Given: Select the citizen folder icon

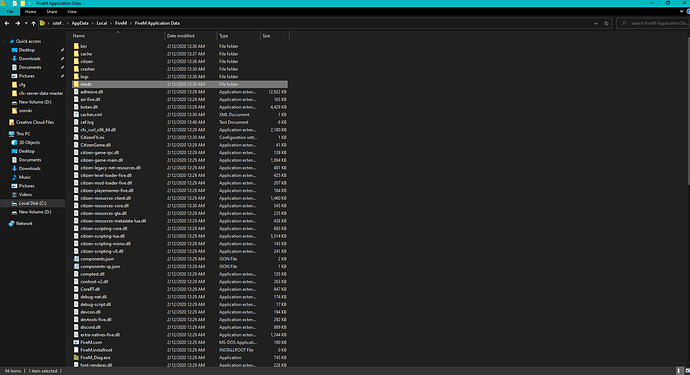Looking at the screenshot, I should [76, 62].
